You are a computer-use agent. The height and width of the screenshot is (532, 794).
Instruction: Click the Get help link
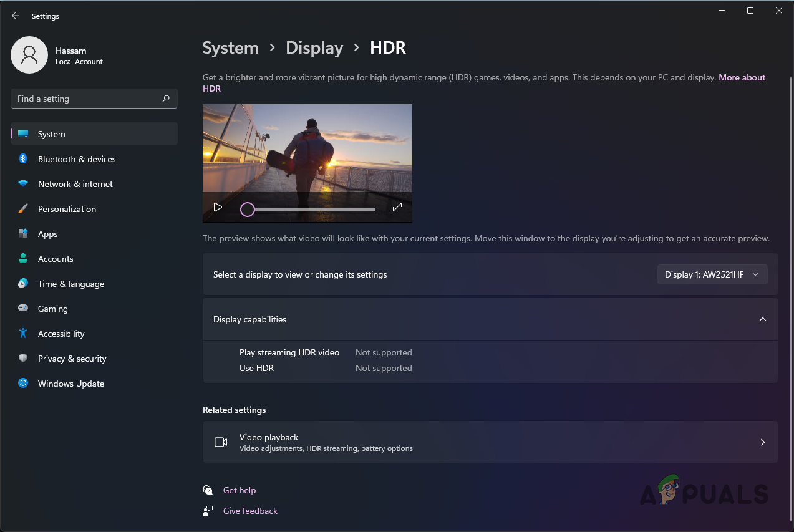pyautogui.click(x=240, y=490)
